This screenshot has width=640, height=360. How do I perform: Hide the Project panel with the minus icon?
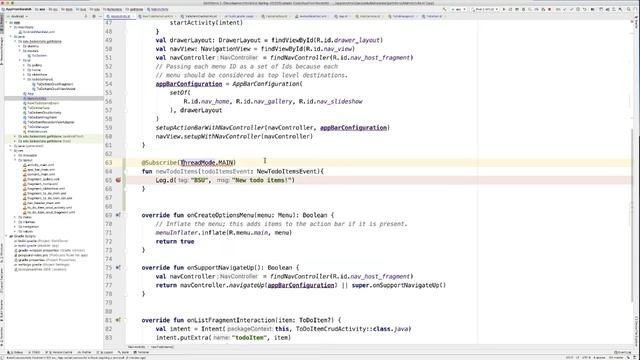(x=100, y=16)
